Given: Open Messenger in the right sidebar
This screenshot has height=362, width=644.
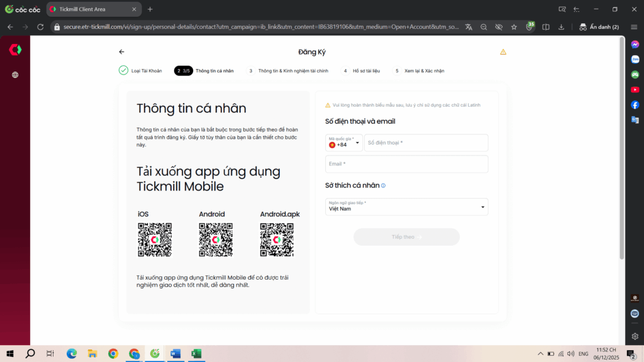Looking at the screenshot, I should [x=635, y=45].
